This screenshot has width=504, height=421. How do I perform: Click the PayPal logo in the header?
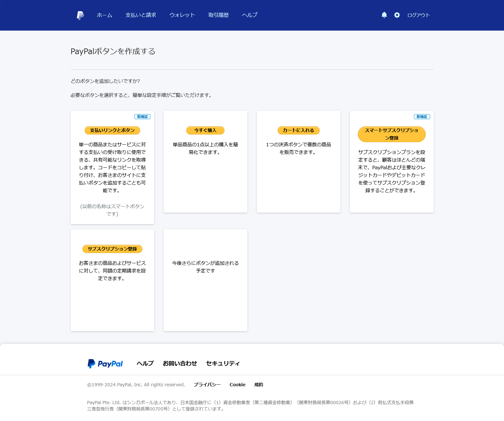(80, 15)
